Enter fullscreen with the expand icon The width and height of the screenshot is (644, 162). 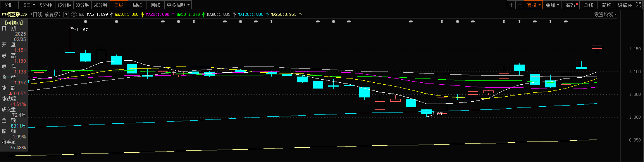(639, 5)
